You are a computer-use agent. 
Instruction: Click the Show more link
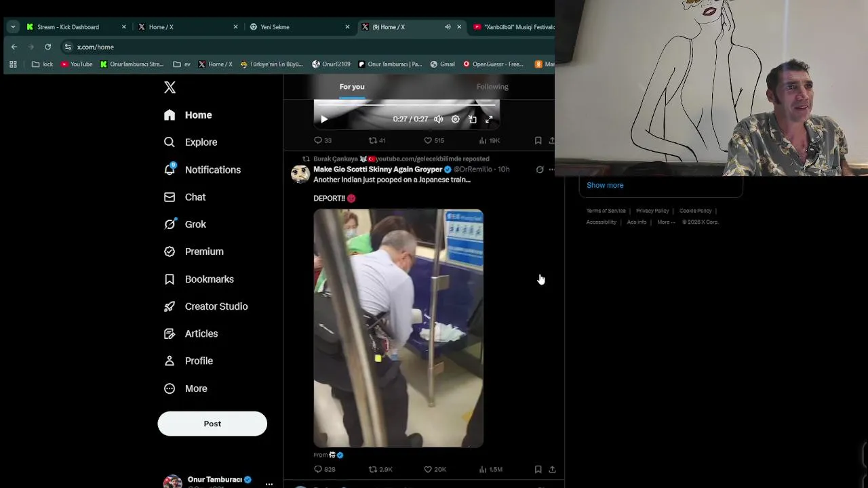coord(605,185)
